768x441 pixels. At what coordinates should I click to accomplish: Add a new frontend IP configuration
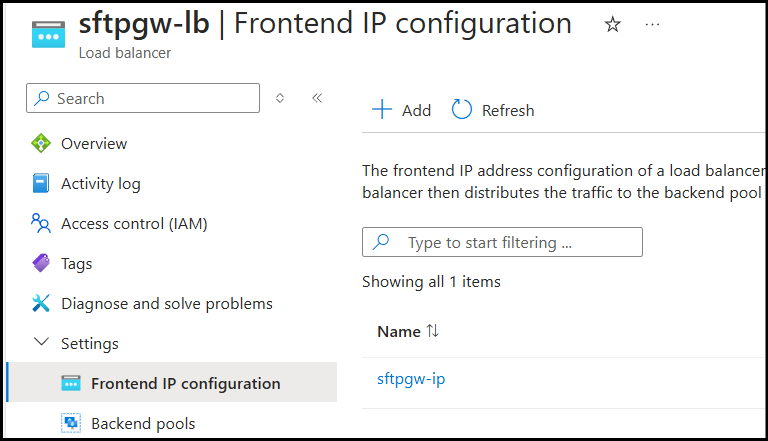(x=401, y=110)
